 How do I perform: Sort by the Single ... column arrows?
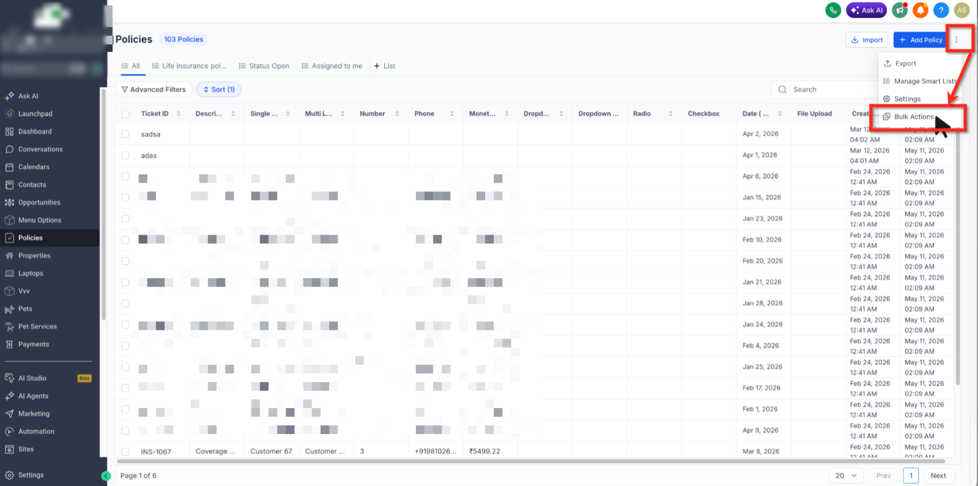288,114
